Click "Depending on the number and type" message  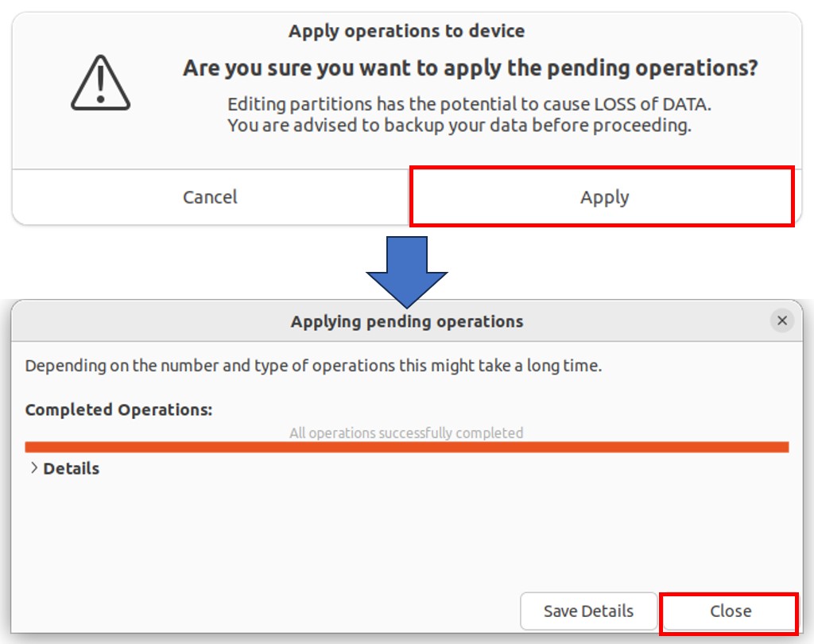tap(313, 366)
